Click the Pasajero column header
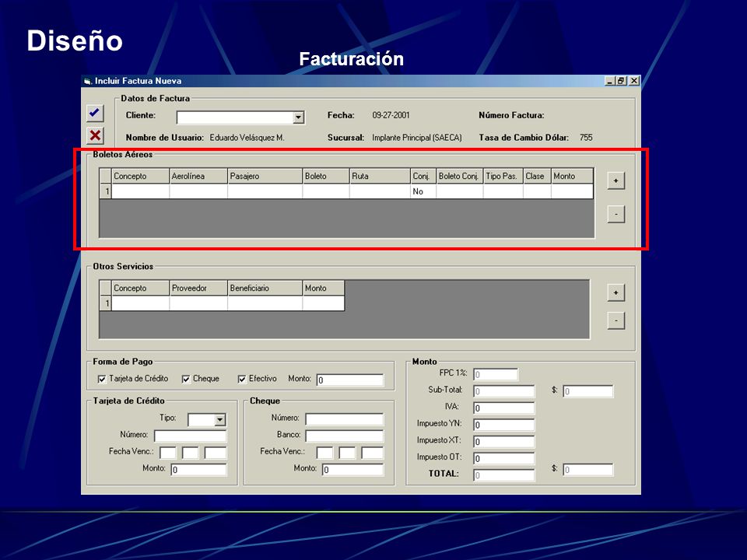The width and height of the screenshot is (747, 560). coord(265,177)
